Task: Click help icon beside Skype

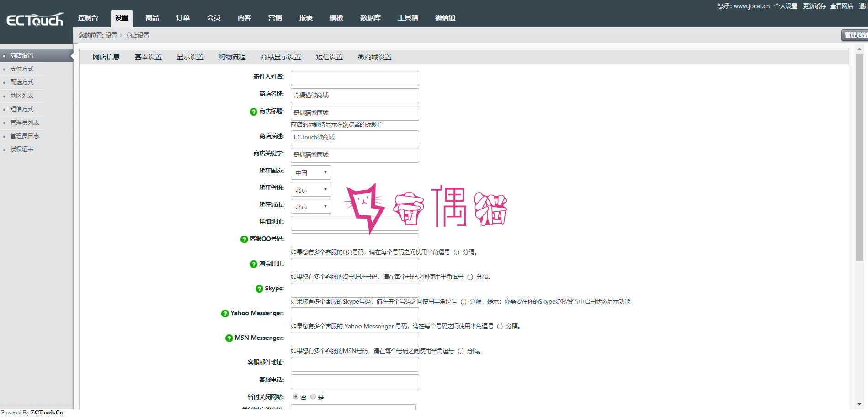Action: [259, 289]
